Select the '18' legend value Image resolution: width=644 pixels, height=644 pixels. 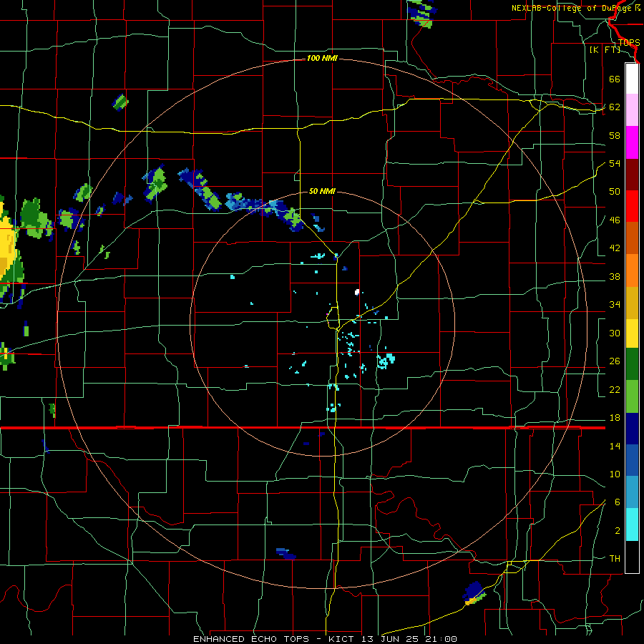click(x=615, y=418)
